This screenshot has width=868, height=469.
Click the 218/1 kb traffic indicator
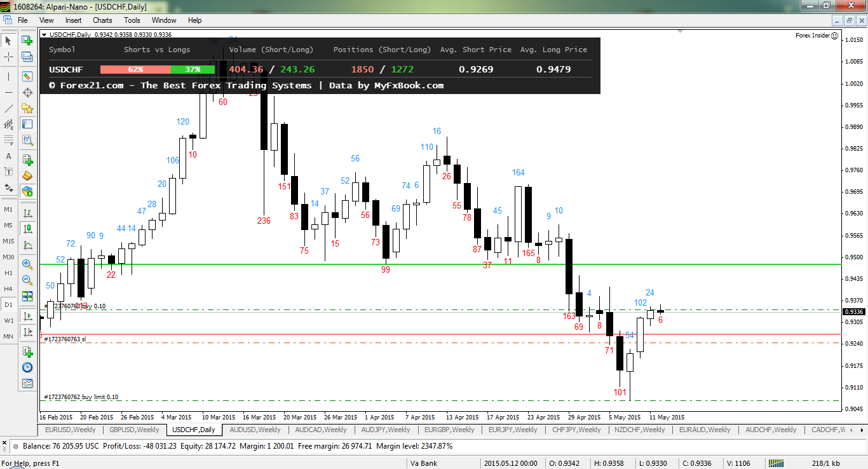tap(826, 463)
